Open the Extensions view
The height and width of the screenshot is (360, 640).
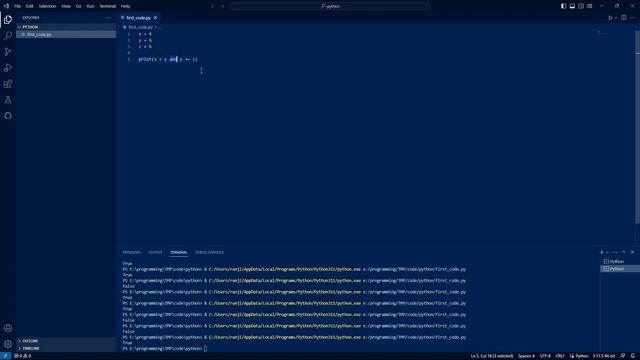pos(8,84)
